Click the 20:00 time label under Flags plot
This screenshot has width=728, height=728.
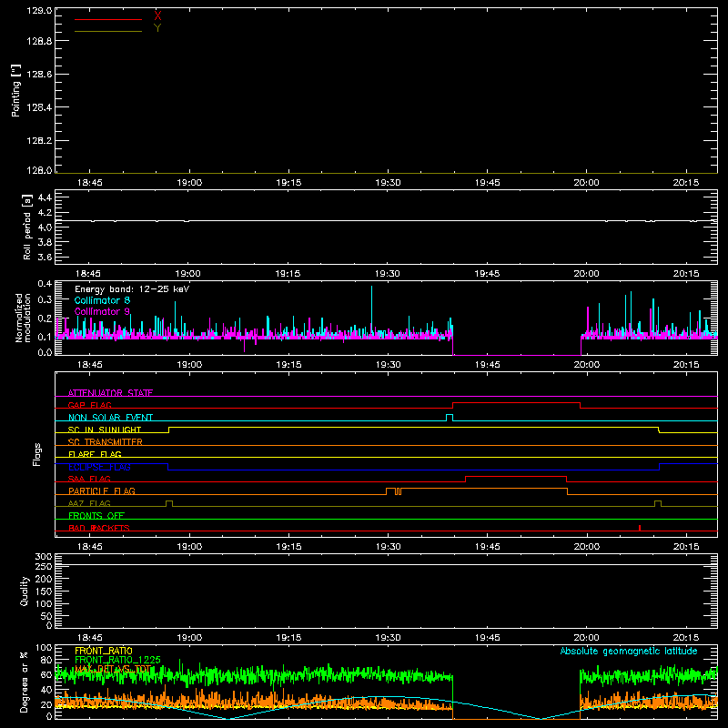point(586,547)
